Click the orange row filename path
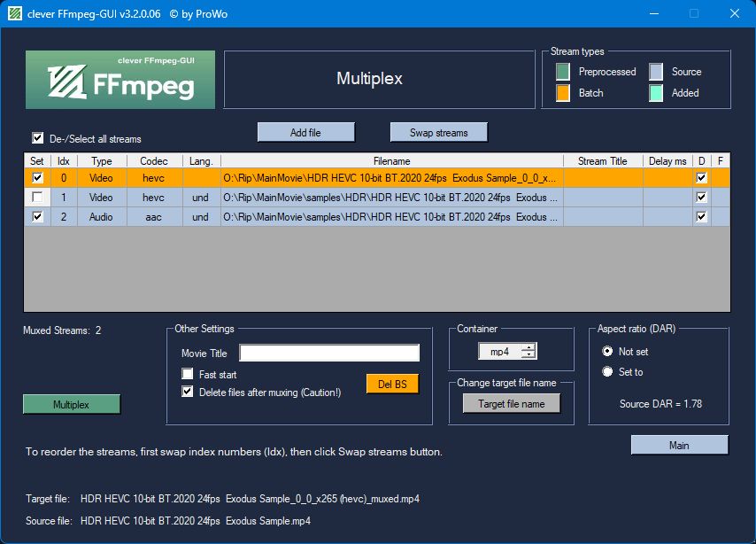Screen dimensions: 756x544 click(x=392, y=177)
